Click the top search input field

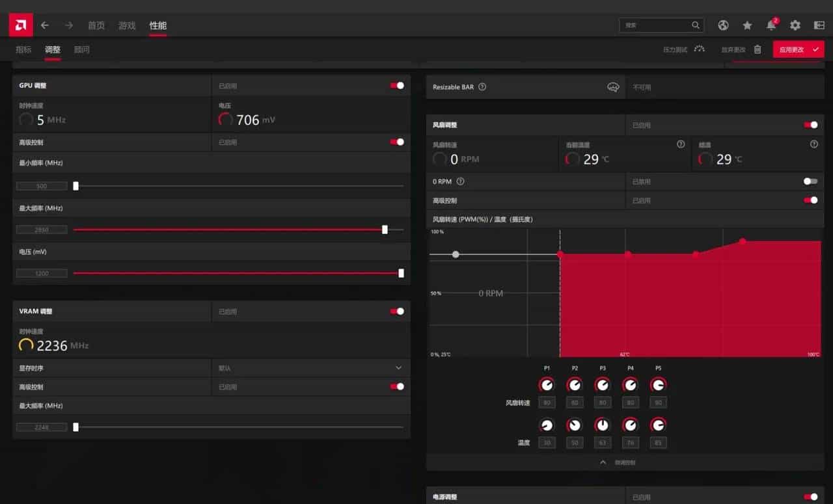point(657,25)
